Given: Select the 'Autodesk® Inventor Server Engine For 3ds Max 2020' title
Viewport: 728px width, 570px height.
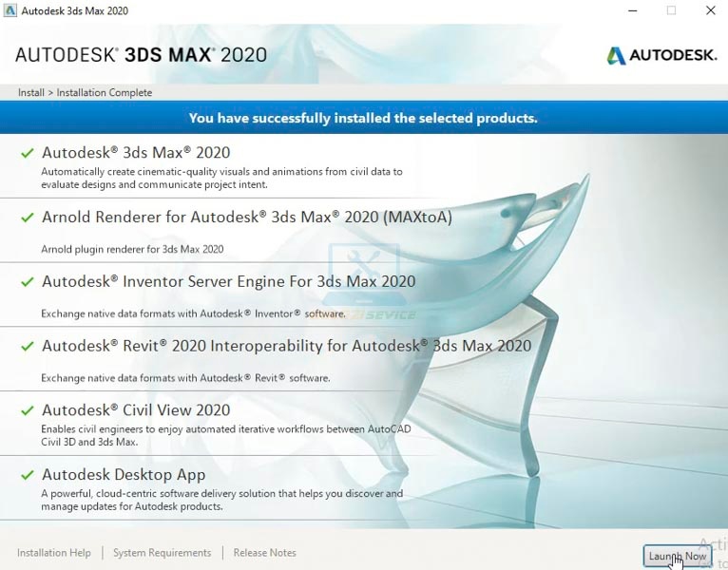Looking at the screenshot, I should pos(229,282).
